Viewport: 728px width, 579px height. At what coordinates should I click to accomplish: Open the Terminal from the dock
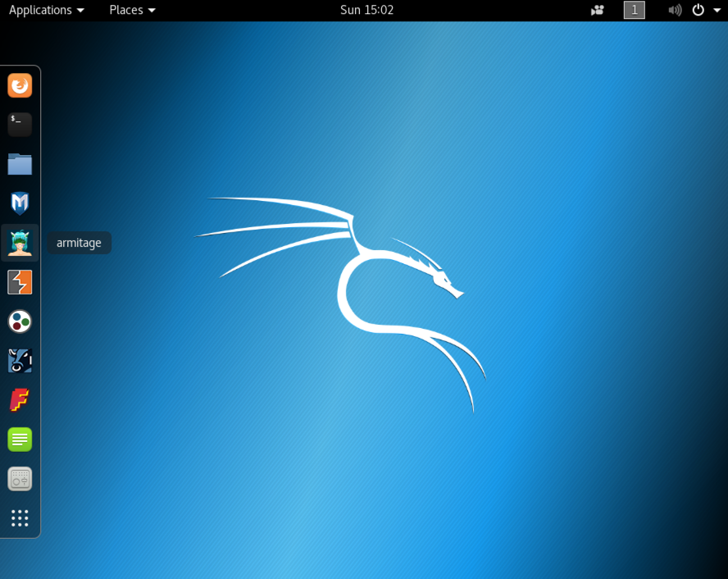20,125
